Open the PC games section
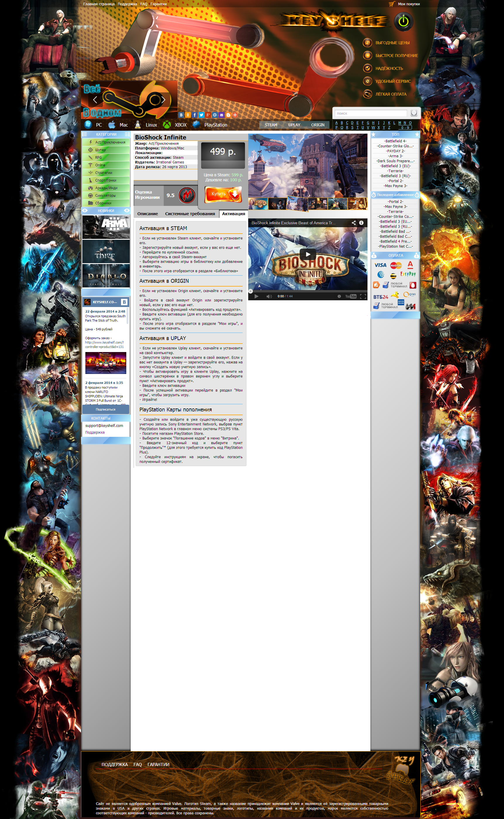 (93, 125)
